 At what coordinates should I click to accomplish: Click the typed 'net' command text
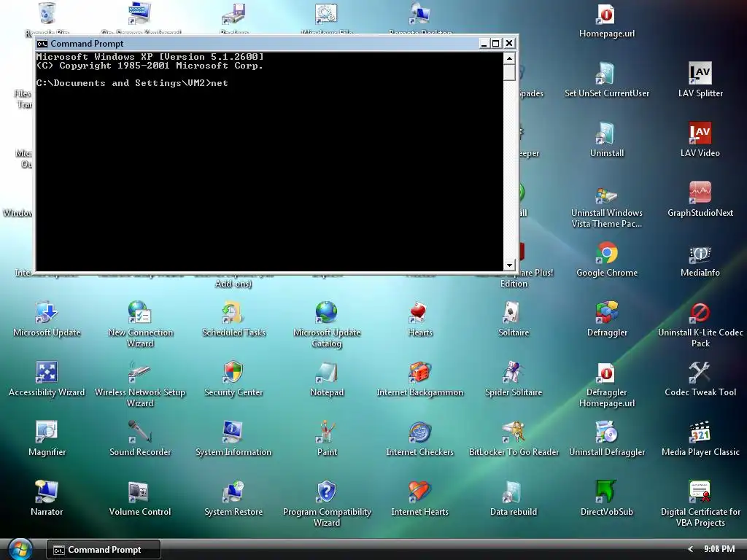click(219, 83)
